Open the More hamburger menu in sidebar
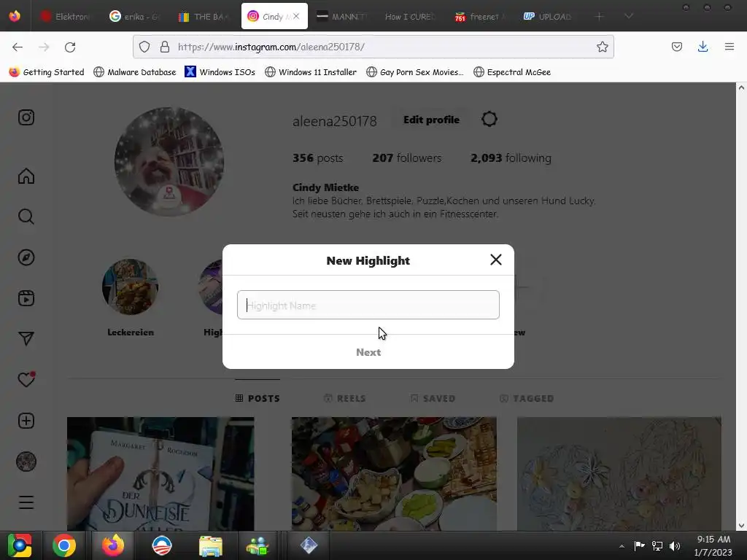 pos(26,502)
